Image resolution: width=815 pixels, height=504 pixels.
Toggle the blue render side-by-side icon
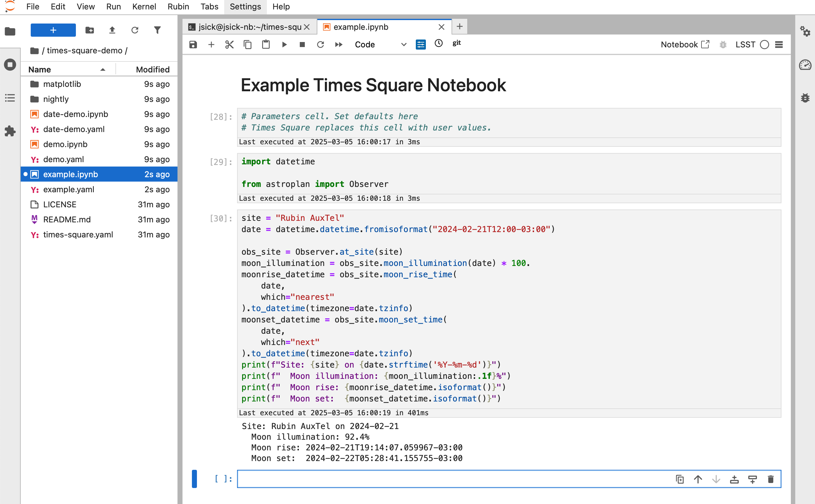tap(421, 44)
